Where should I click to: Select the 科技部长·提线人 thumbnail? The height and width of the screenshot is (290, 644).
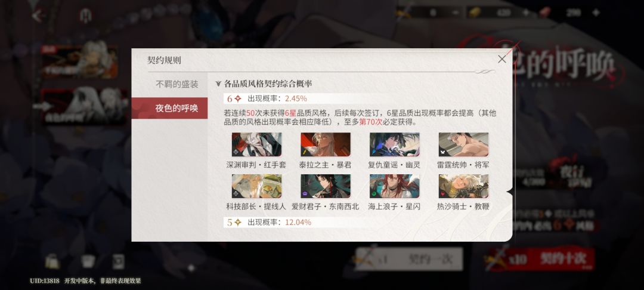[256, 186]
